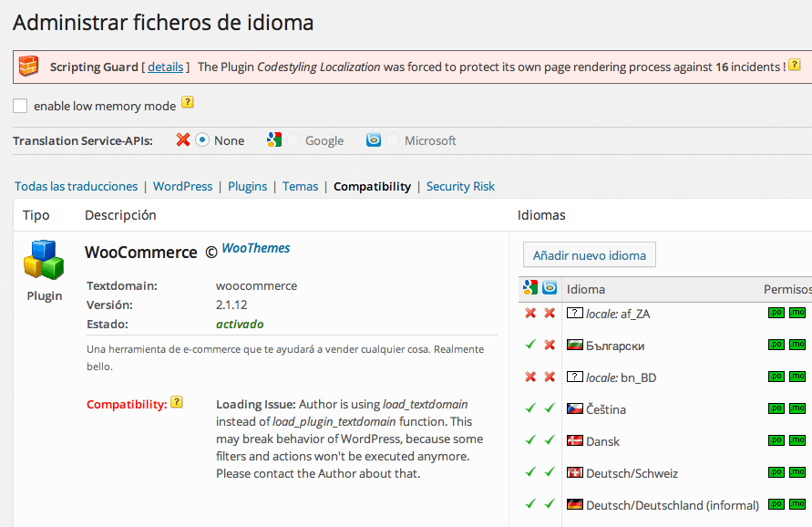Image resolution: width=812 pixels, height=527 pixels.
Task: Select Čeština language entry
Action: pyautogui.click(x=606, y=409)
